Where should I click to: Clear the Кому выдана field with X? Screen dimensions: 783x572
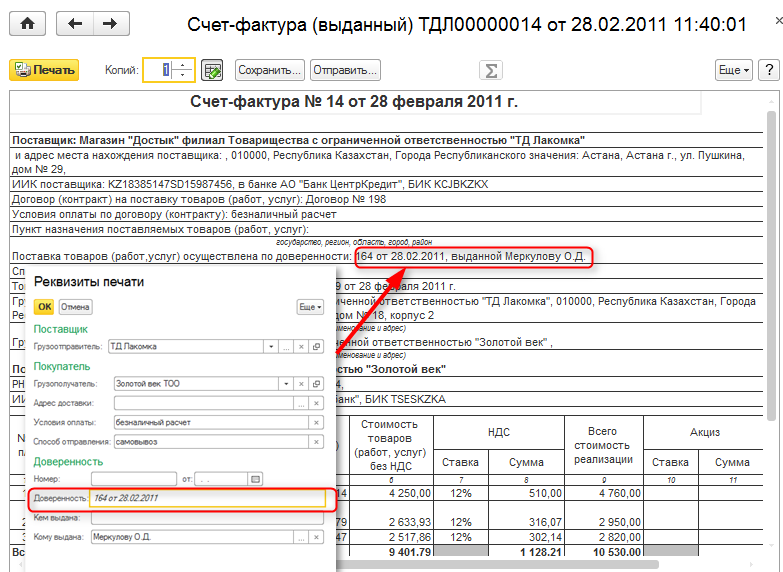click(x=316, y=538)
